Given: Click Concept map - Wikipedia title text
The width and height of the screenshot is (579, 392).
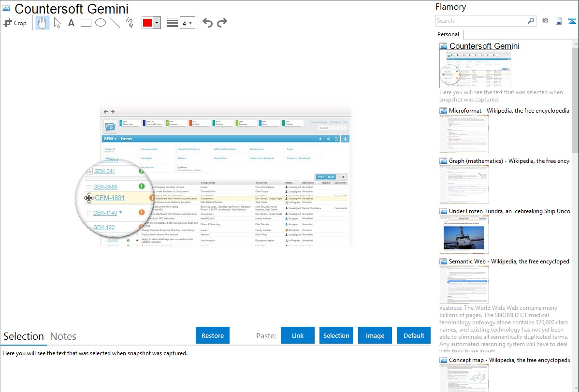Looking at the screenshot, I should (509, 360).
